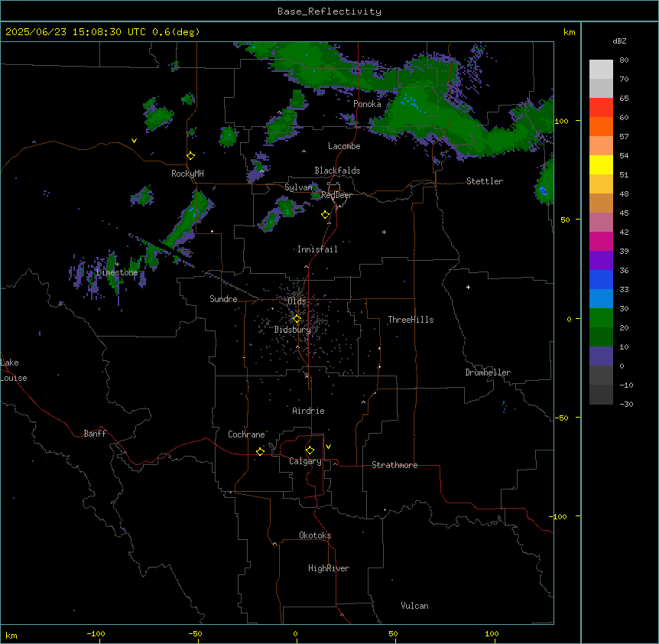
Task: Select the Stettler label
Action: pos(485,181)
